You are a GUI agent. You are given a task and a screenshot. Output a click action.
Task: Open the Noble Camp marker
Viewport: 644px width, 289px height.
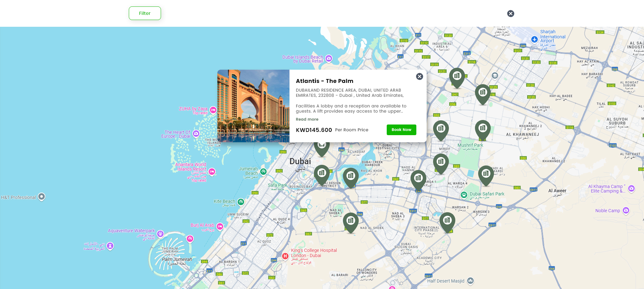point(626,210)
